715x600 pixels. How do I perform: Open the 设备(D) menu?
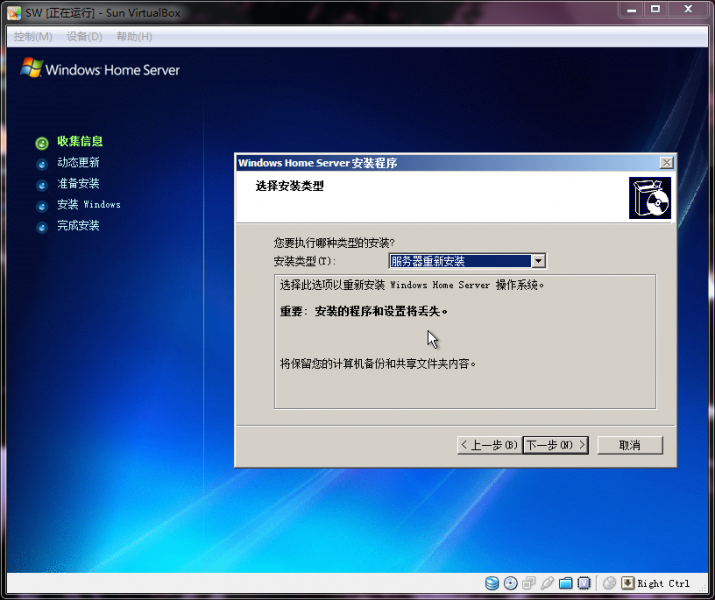point(84,36)
